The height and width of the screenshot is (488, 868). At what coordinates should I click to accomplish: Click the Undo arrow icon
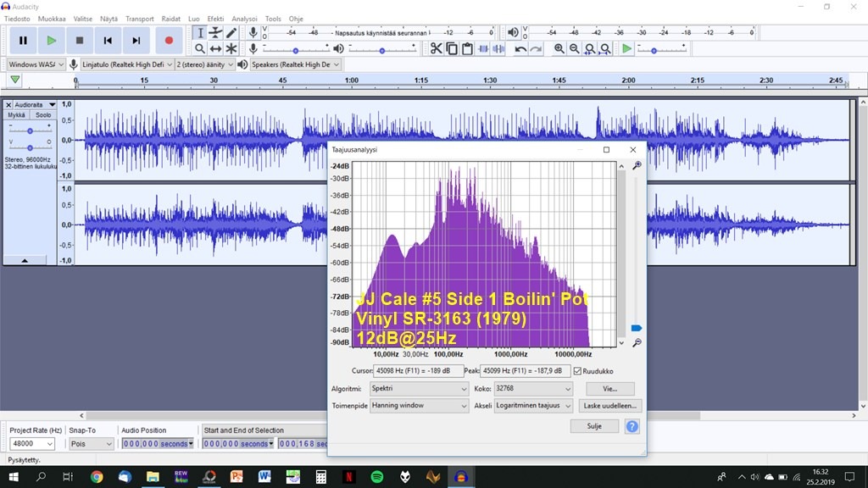520,48
